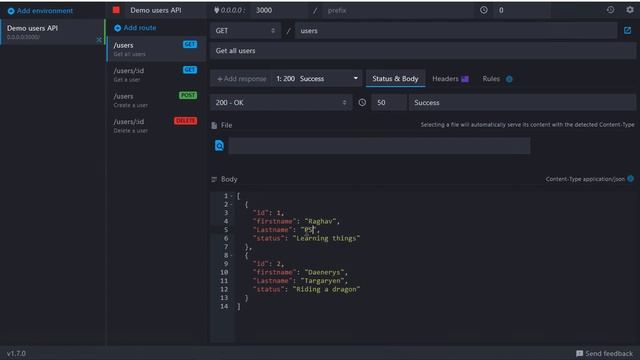Collapse JSON array at line 1

click(231, 196)
